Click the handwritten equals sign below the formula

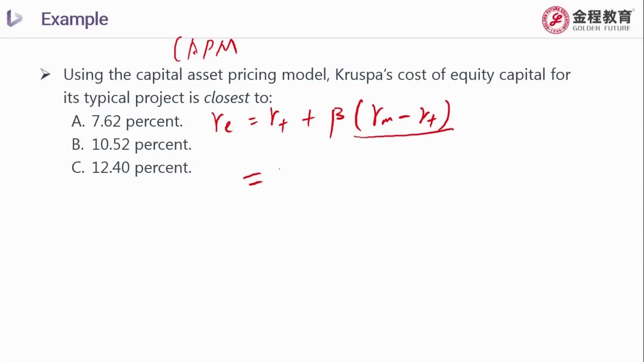(x=253, y=179)
